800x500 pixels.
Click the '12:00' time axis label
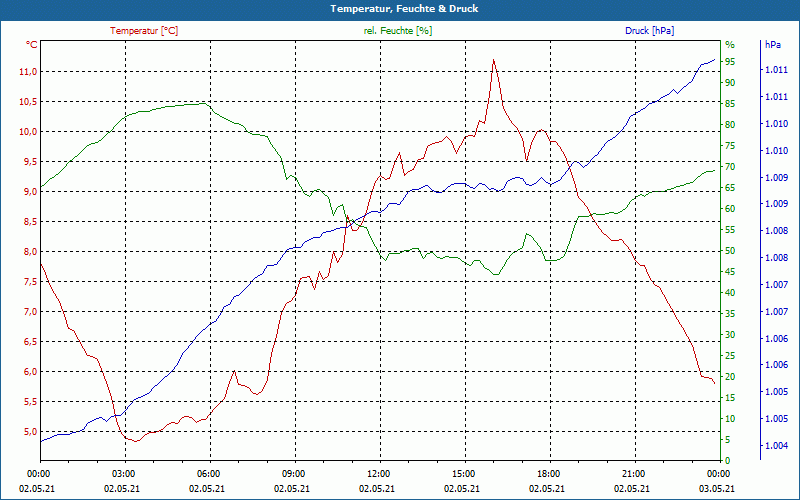tap(377, 474)
